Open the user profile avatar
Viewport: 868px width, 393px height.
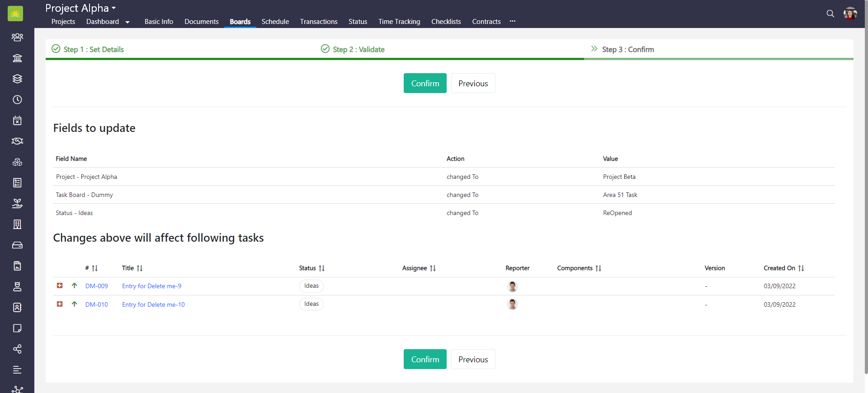click(850, 14)
